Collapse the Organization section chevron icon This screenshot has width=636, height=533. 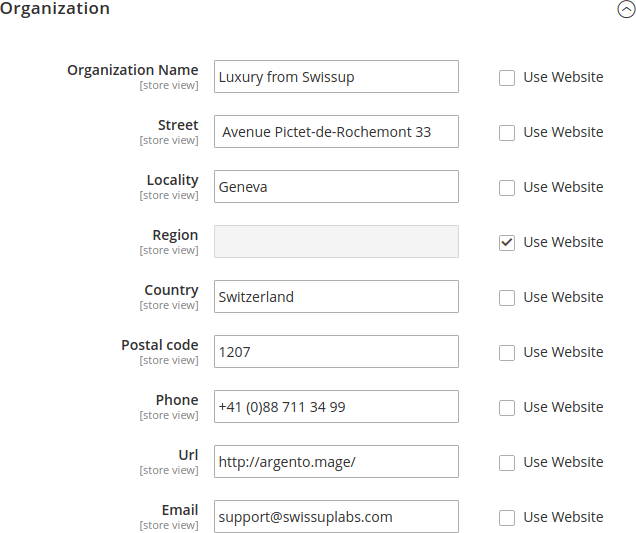[626, 10]
